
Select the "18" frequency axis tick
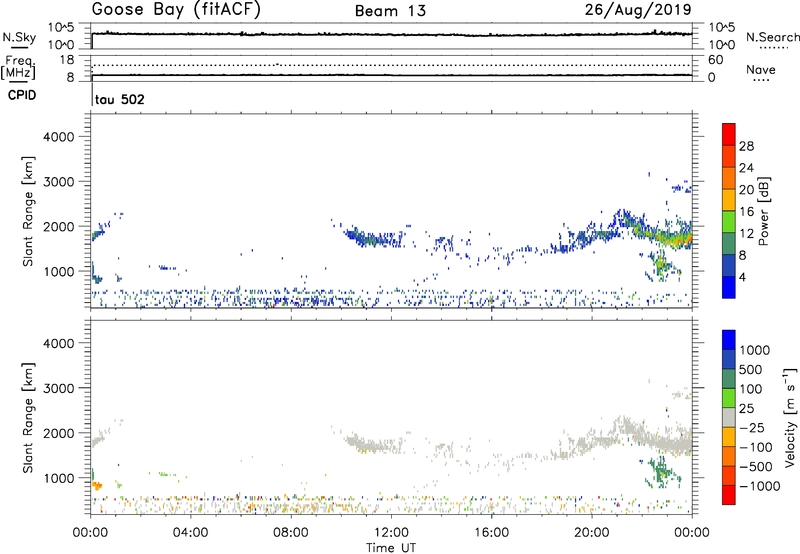point(67,60)
